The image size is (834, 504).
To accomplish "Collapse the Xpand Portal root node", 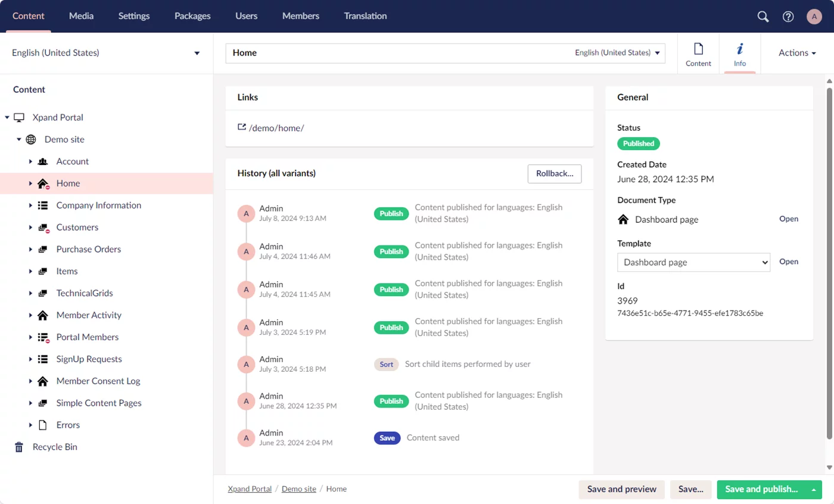I will [7, 118].
